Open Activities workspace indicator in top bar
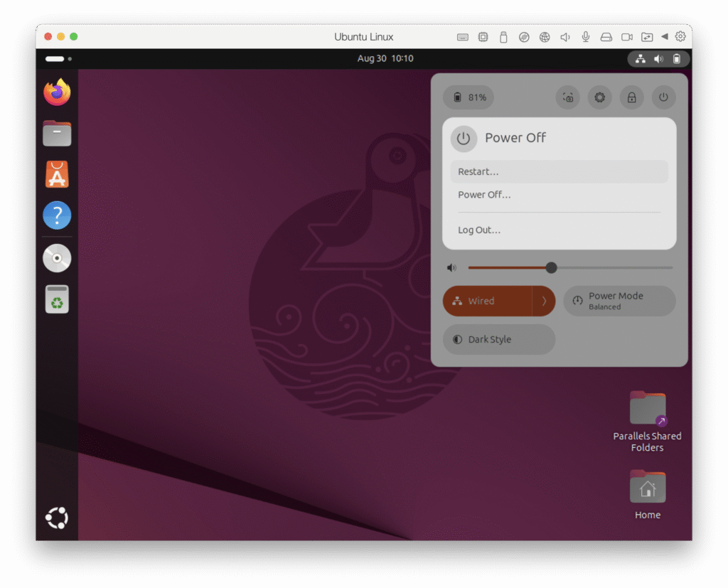The width and height of the screenshot is (728, 588). pyautogui.click(x=58, y=59)
